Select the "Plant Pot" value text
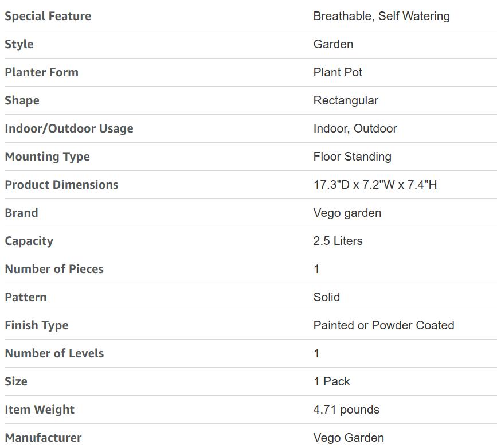 [x=338, y=72]
